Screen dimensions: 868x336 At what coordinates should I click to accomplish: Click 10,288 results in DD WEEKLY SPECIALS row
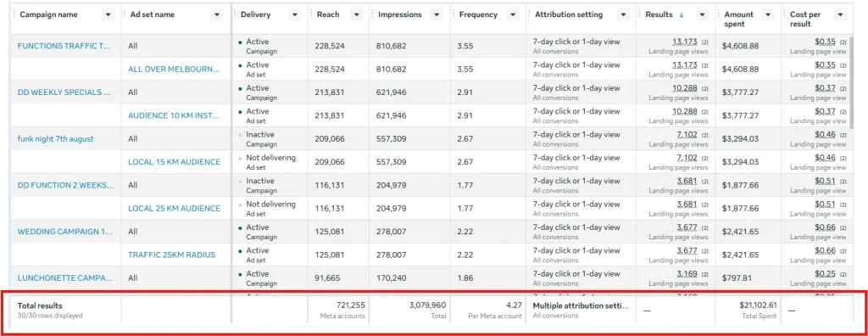point(685,88)
